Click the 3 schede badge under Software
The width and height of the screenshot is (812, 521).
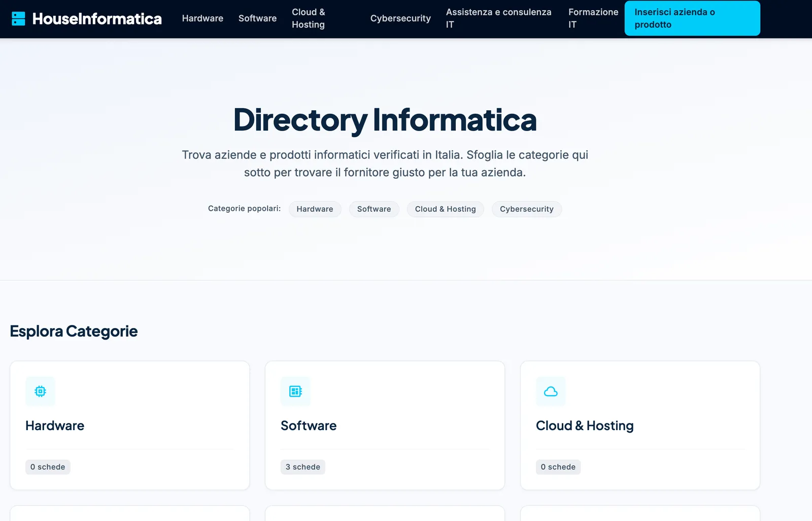click(303, 467)
